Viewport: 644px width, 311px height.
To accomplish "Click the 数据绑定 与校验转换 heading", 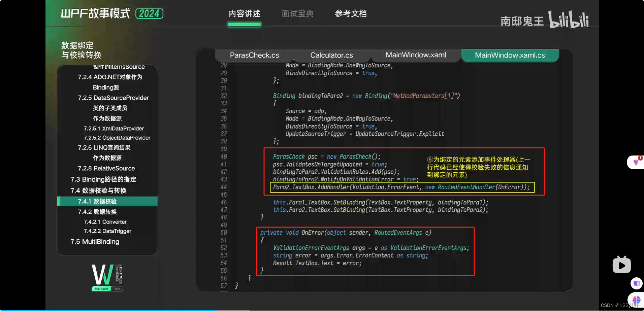I will (x=81, y=50).
